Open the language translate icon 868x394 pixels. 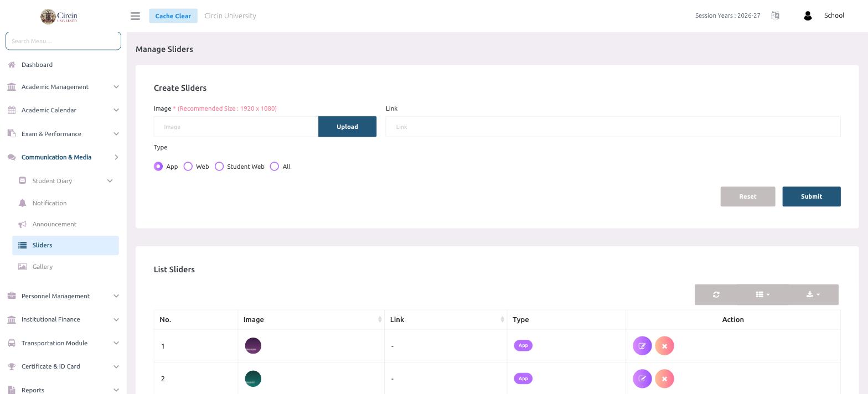[775, 15]
